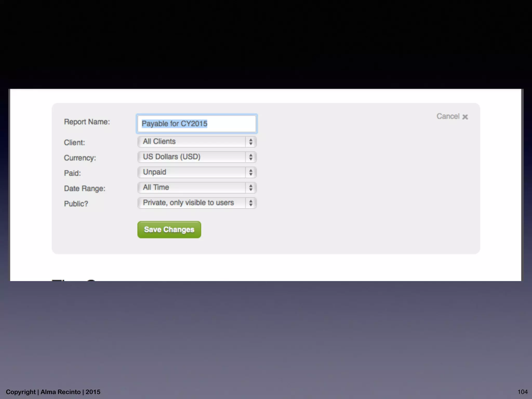
Task: Click the Public visibility dropdown arrows
Action: (x=251, y=203)
